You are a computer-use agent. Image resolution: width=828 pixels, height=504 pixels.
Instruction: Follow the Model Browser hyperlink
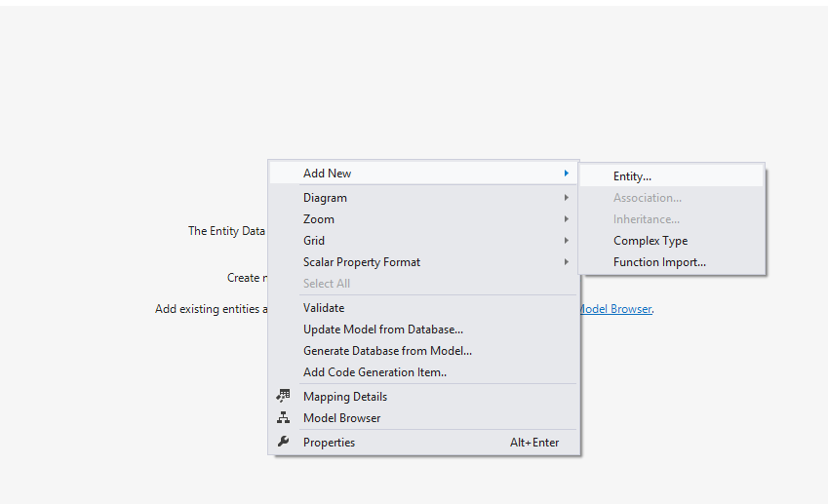pyautogui.click(x=616, y=309)
